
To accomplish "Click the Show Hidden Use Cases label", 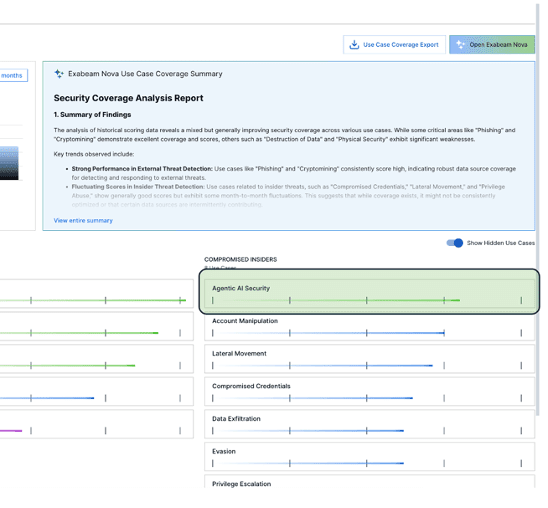I will tap(501, 243).
